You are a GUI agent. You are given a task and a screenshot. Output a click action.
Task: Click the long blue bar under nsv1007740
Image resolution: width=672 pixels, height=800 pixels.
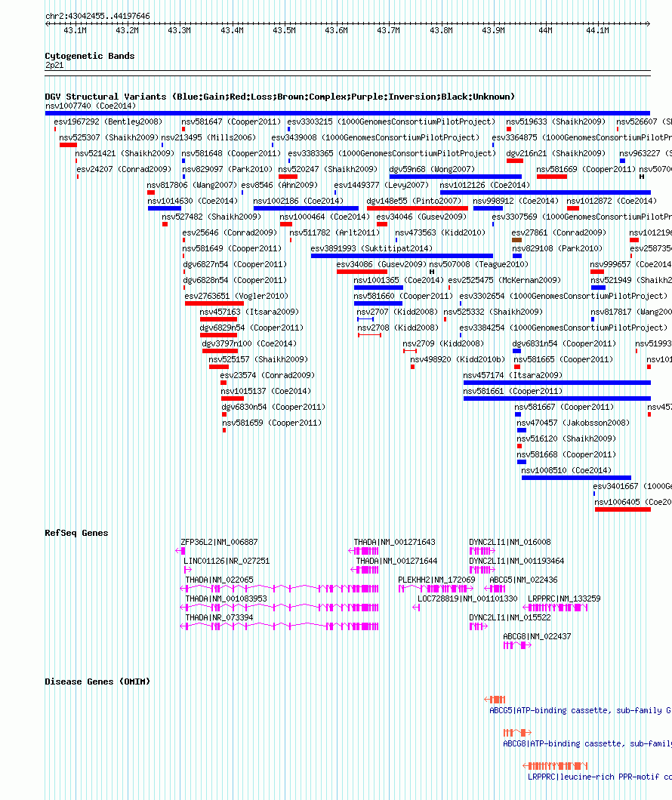point(347,113)
